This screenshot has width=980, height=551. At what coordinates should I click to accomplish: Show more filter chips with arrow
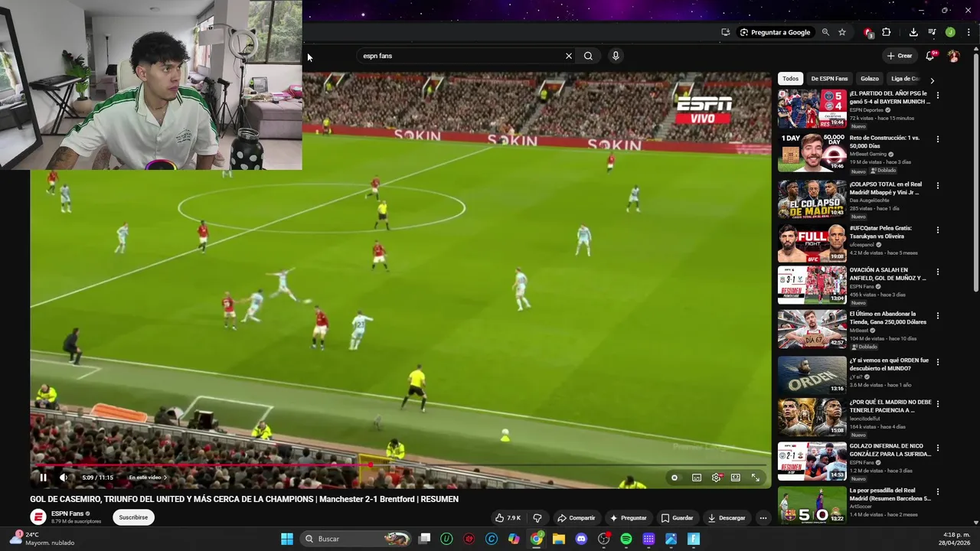[932, 80]
